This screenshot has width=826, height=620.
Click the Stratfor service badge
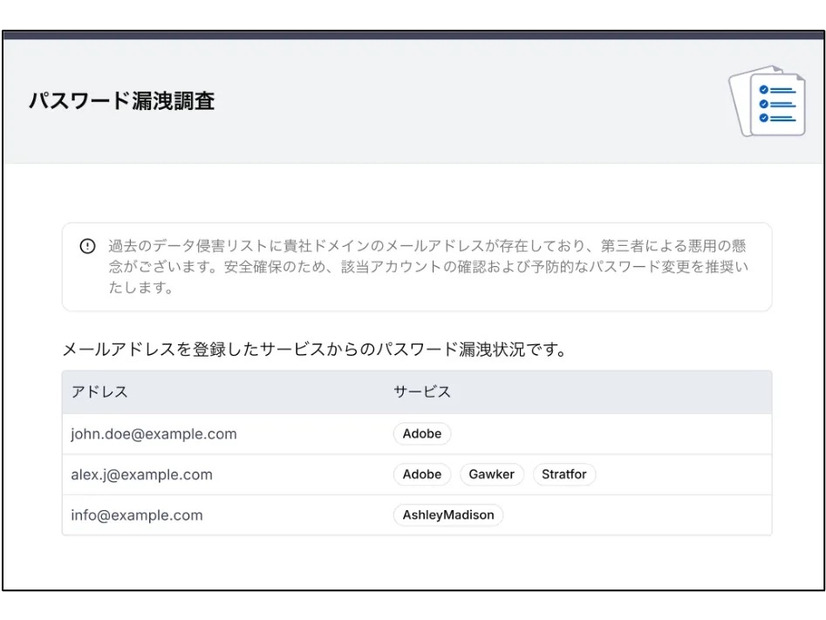(563, 474)
